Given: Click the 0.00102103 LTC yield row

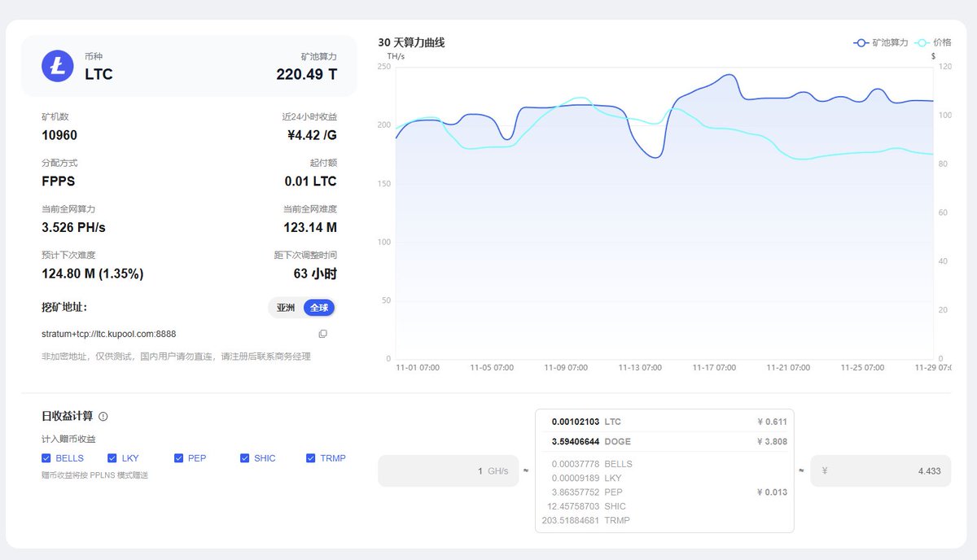Looking at the screenshot, I should (664, 422).
